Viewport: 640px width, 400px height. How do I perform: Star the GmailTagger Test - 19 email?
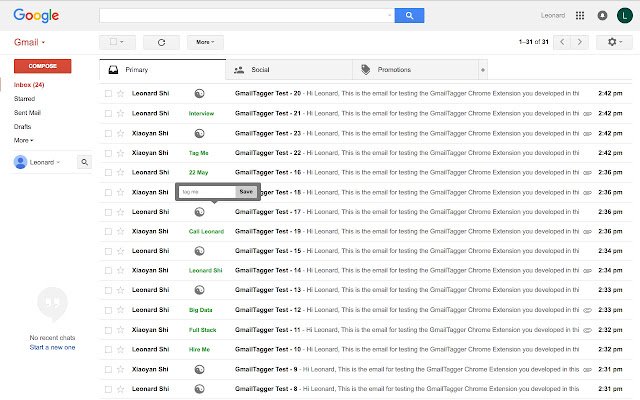120,231
